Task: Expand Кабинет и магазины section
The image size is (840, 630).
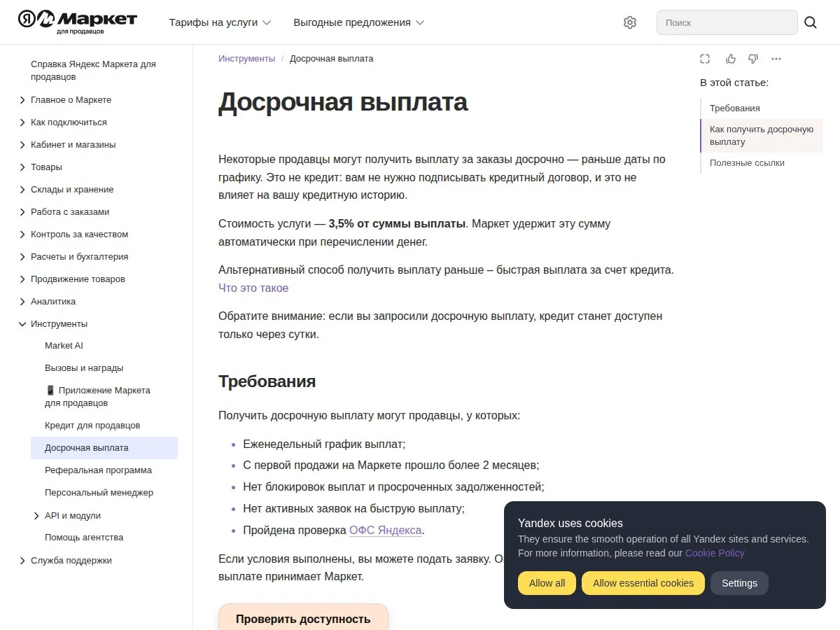Action: pos(22,145)
